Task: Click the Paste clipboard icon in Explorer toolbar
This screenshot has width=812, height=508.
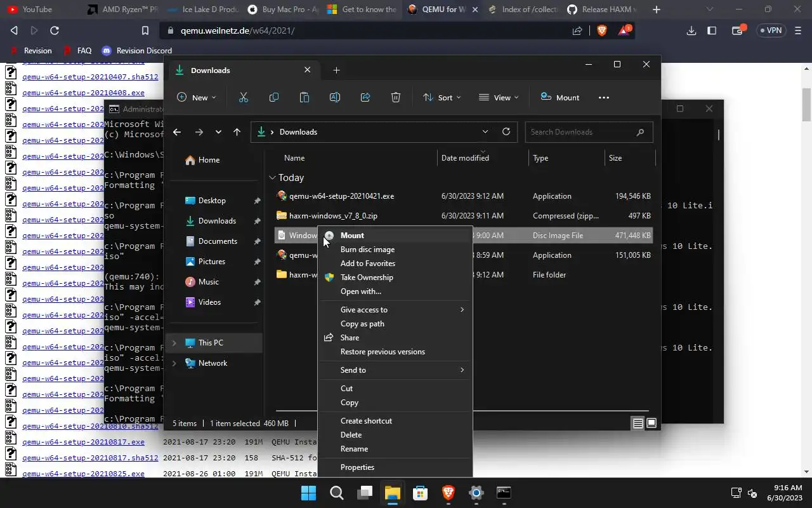Action: pyautogui.click(x=304, y=97)
